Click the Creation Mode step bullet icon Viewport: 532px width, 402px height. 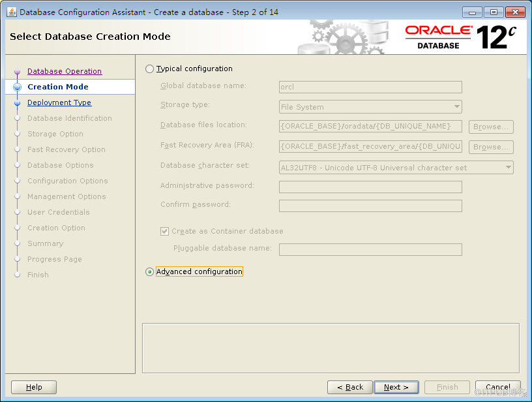[18, 87]
